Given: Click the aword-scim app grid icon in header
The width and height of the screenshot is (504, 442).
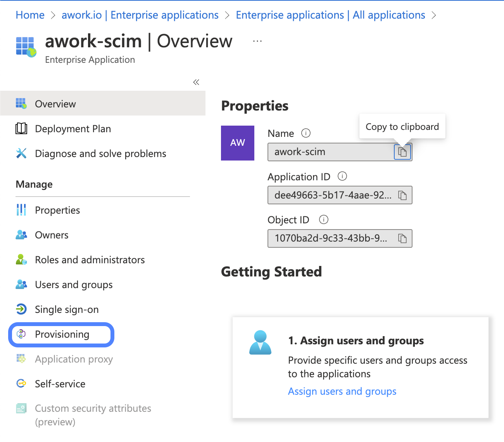Looking at the screenshot, I should pos(26,47).
